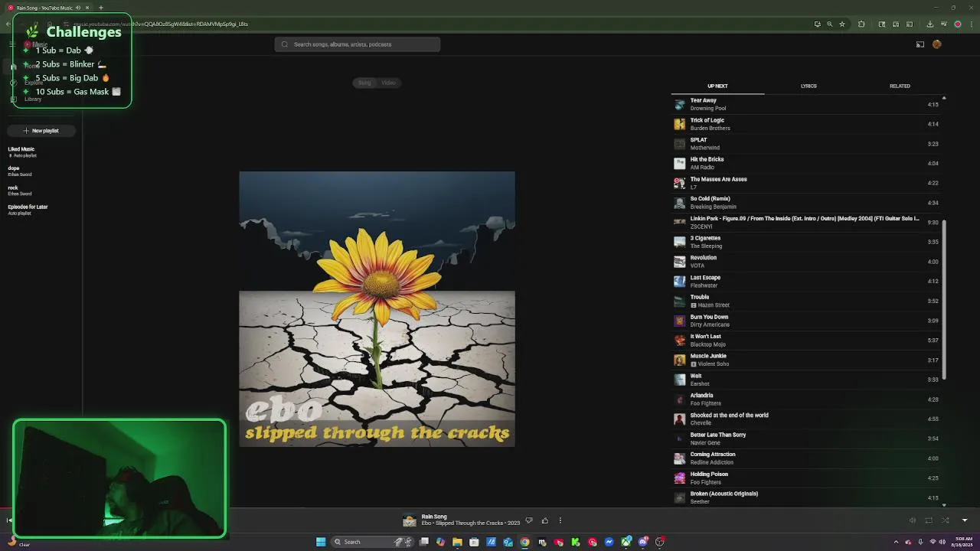This screenshot has height=551, width=980.
Task: Dislike Rain Song with thumbs down
Action: click(x=528, y=520)
